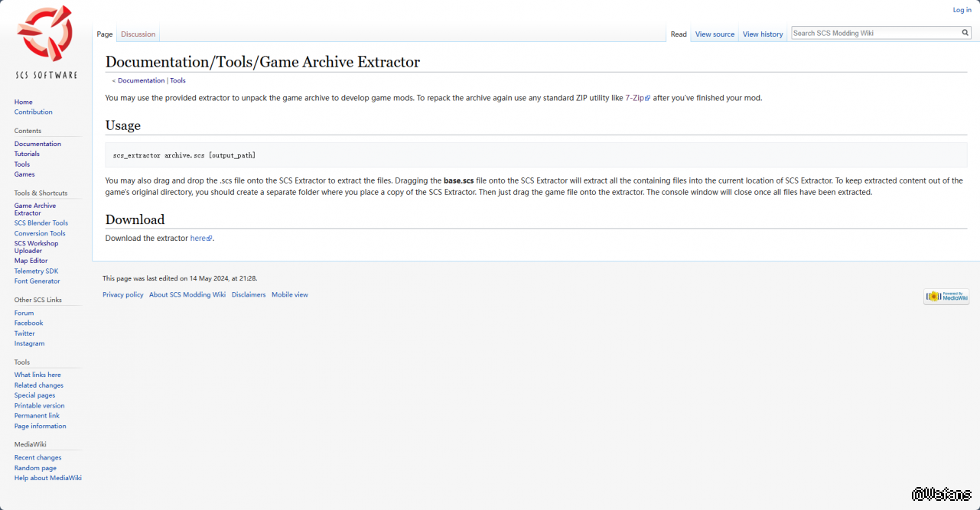Visit the SCS Forum link
The image size is (980, 510).
pos(24,313)
